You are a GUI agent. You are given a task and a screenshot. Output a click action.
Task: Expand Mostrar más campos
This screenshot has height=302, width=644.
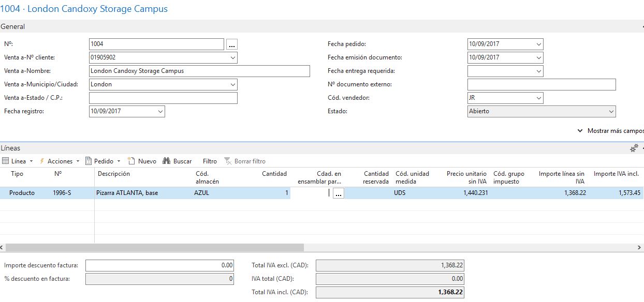point(610,131)
